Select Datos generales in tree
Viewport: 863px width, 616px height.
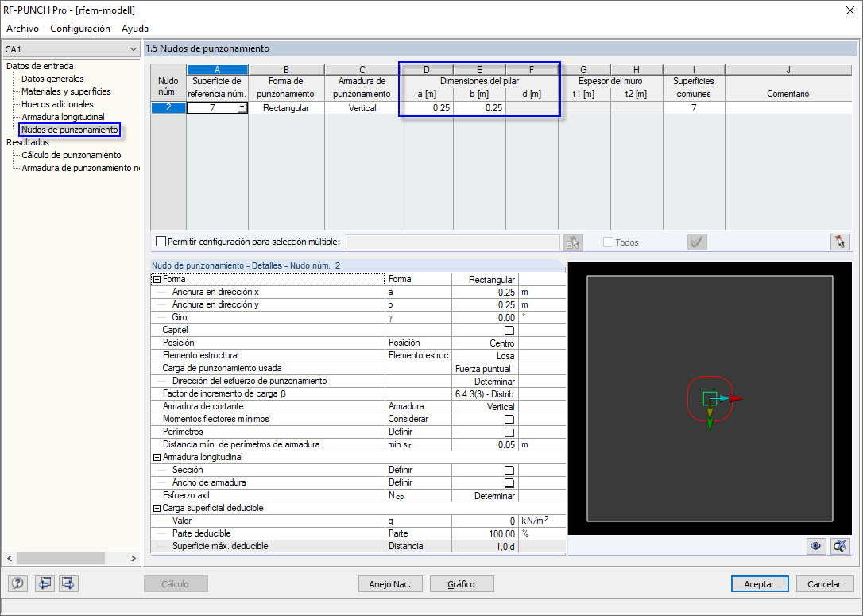point(52,79)
